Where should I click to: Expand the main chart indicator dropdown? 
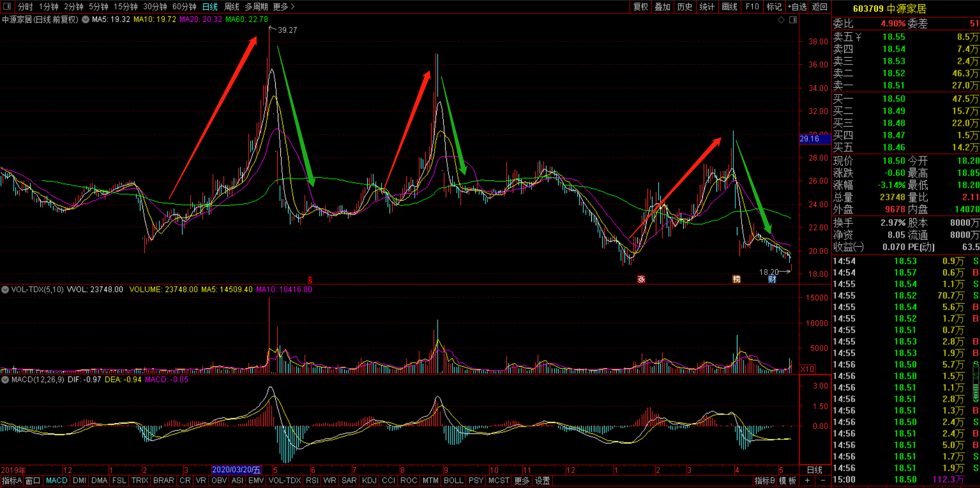coord(86,19)
